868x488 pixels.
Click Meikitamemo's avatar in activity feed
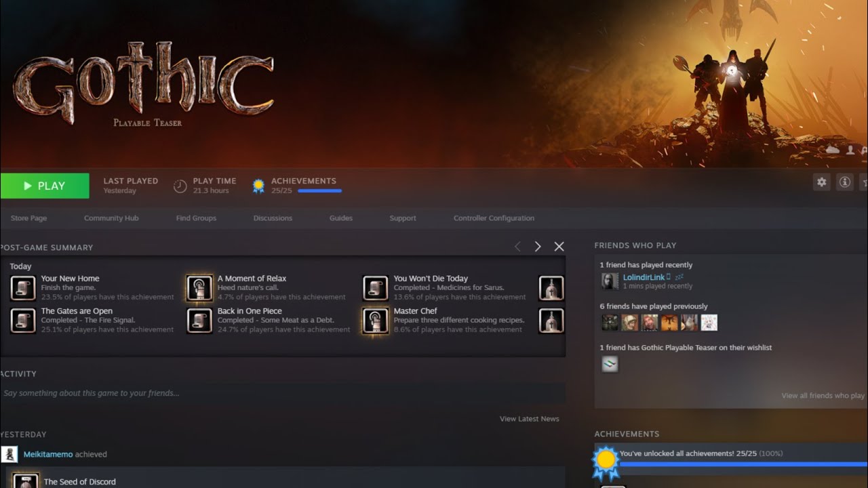pyautogui.click(x=9, y=454)
